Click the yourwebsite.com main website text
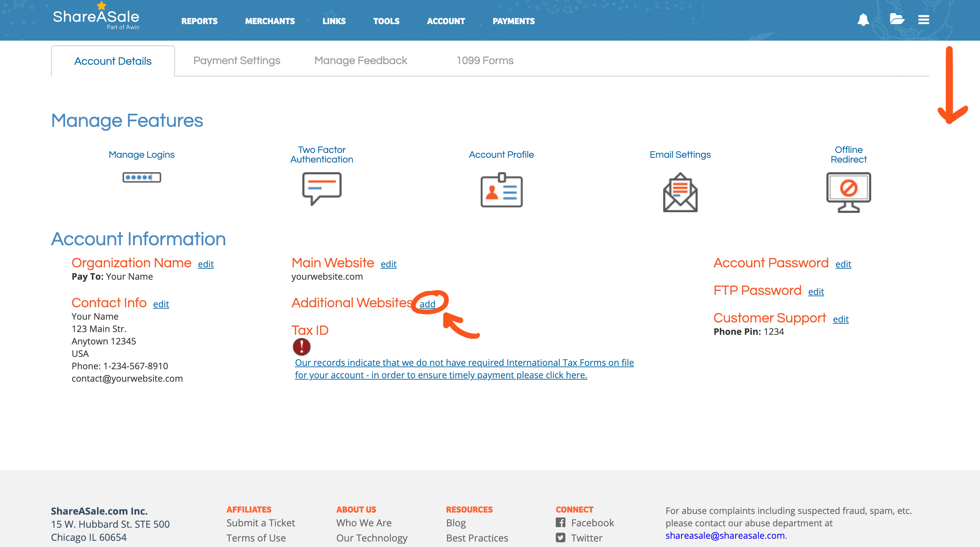This screenshot has width=980, height=547. (327, 276)
